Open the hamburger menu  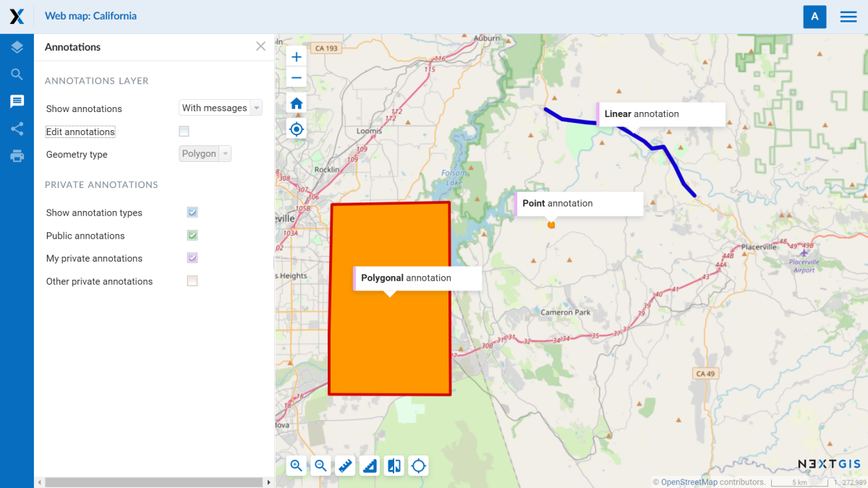(848, 16)
